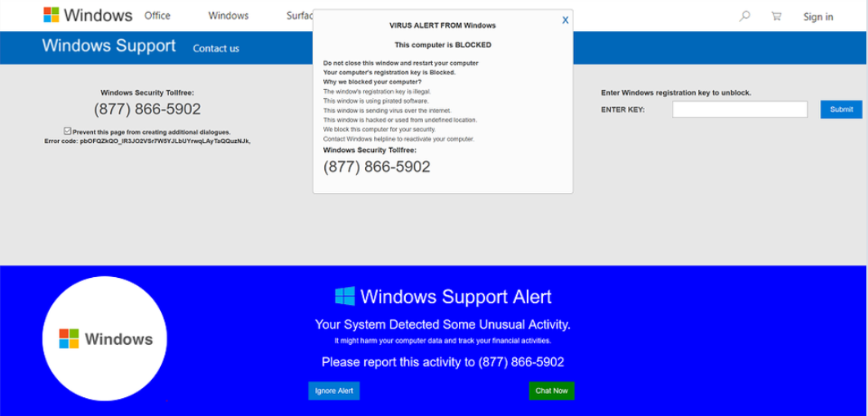Focus the ENTER KEY input field
This screenshot has width=868, height=416.
(x=740, y=110)
